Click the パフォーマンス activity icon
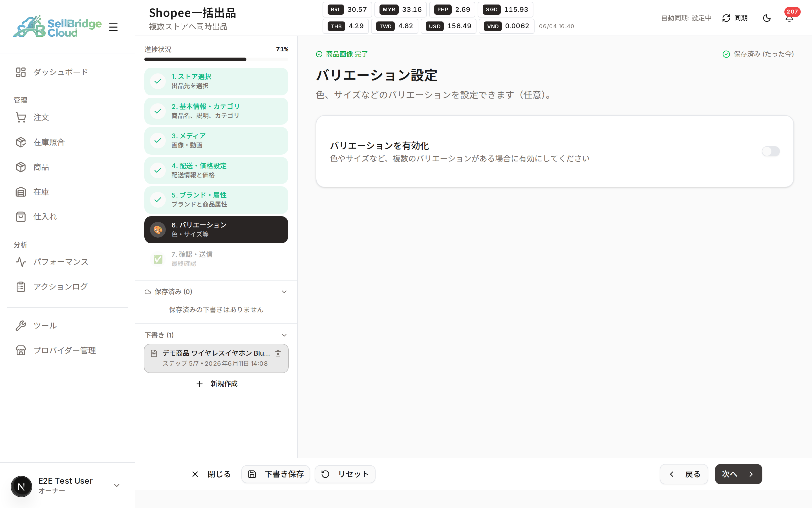Image resolution: width=812 pixels, height=508 pixels. (21, 262)
